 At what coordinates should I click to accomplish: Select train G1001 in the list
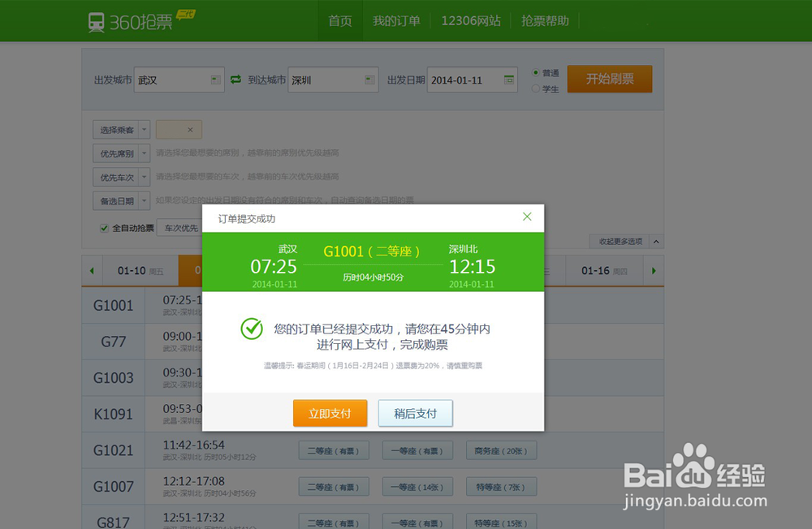coord(114,305)
